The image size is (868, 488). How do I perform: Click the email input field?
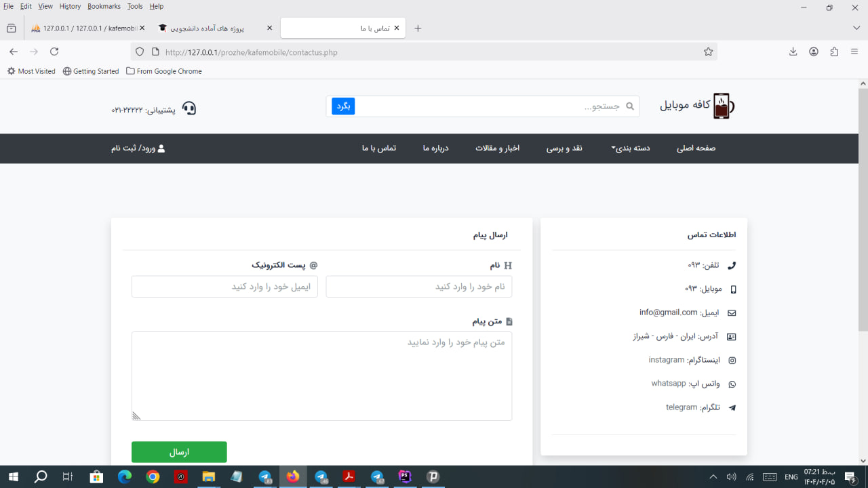(224, 287)
